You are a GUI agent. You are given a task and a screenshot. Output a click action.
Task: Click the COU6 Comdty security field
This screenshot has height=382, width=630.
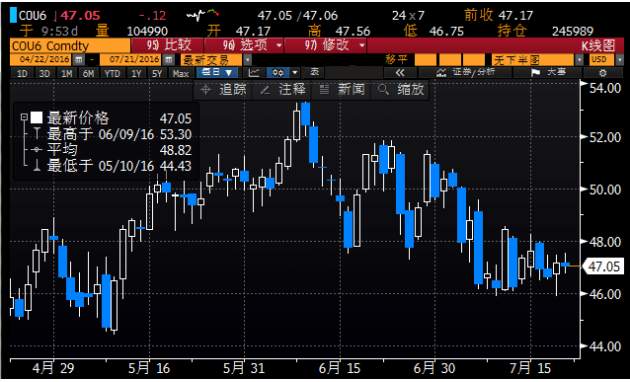coord(70,46)
